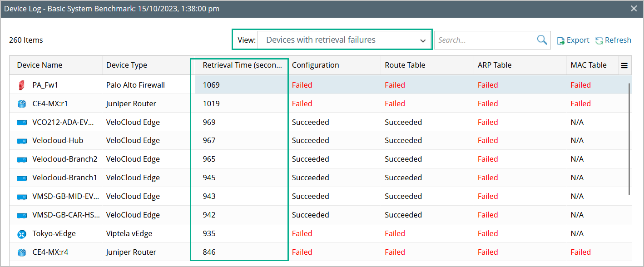Image resolution: width=644 pixels, height=267 pixels.
Task: Click the Velocloud-Hub device icon
Action: (22, 141)
